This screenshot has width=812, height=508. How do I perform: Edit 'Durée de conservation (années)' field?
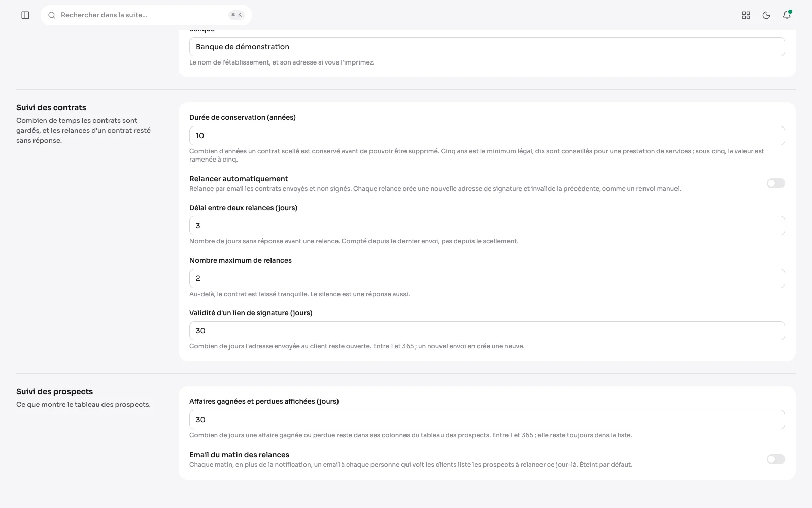487,136
